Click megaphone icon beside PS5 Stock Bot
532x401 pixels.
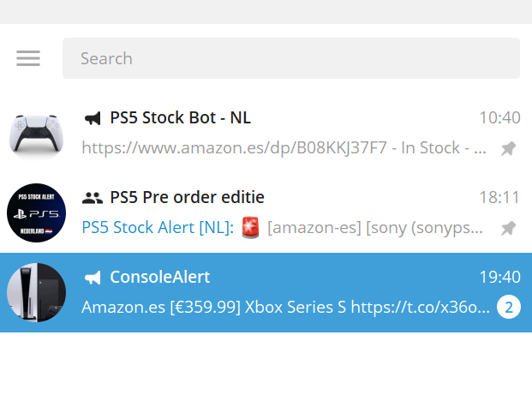(x=93, y=118)
